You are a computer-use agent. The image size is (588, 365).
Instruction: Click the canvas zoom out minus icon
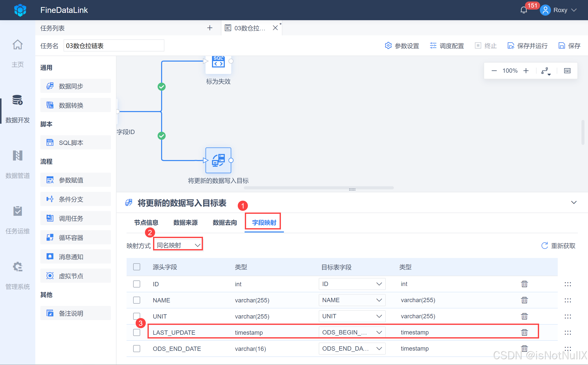pyautogui.click(x=494, y=71)
